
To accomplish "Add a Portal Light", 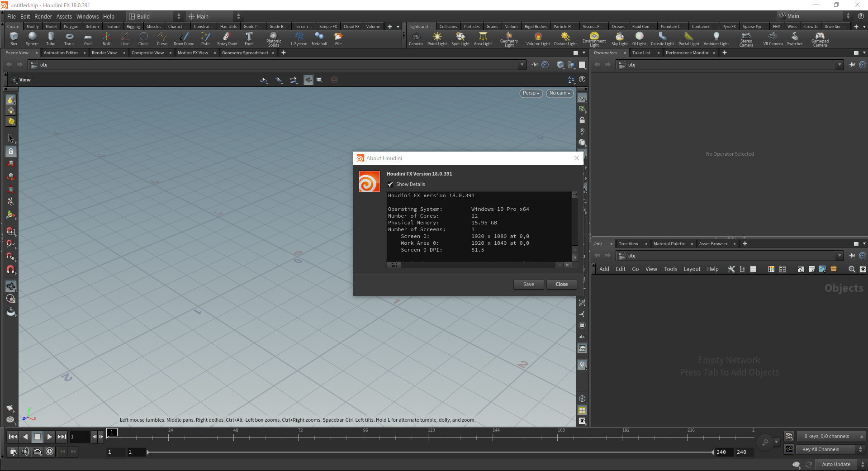I will point(689,38).
